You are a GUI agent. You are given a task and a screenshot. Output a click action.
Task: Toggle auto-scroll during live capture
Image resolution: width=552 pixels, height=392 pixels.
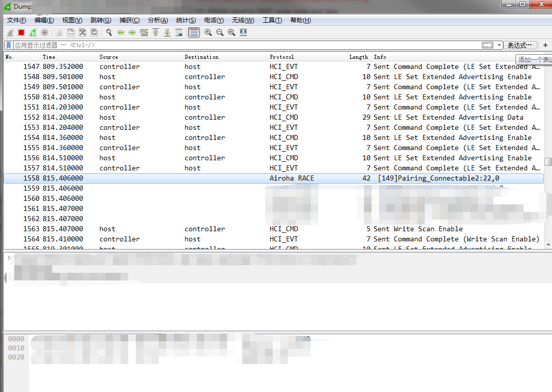[x=179, y=33]
